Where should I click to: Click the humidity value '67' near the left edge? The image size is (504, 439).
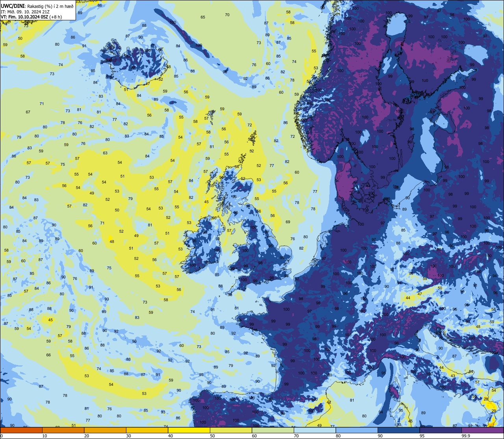(28, 112)
